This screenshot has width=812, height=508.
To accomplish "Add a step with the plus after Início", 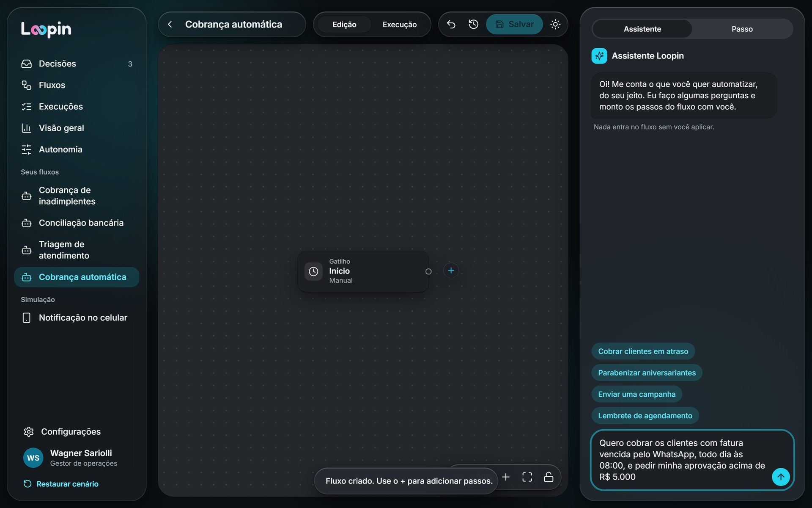I will click(x=451, y=271).
